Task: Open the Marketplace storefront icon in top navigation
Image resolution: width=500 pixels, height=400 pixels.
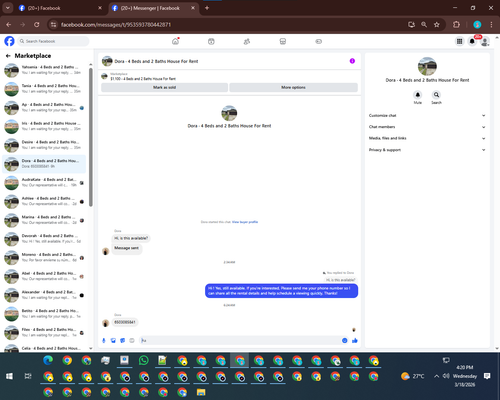Action: click(x=283, y=41)
